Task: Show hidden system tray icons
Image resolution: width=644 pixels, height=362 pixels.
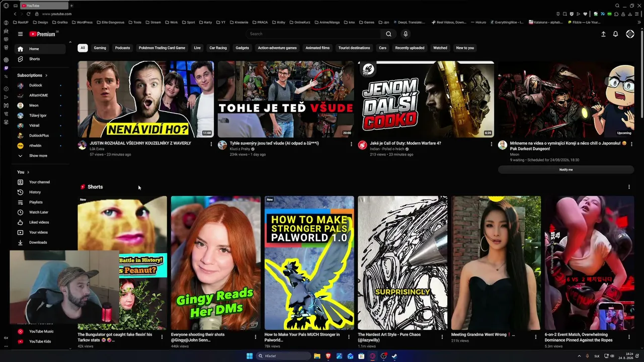Action: click(579, 356)
